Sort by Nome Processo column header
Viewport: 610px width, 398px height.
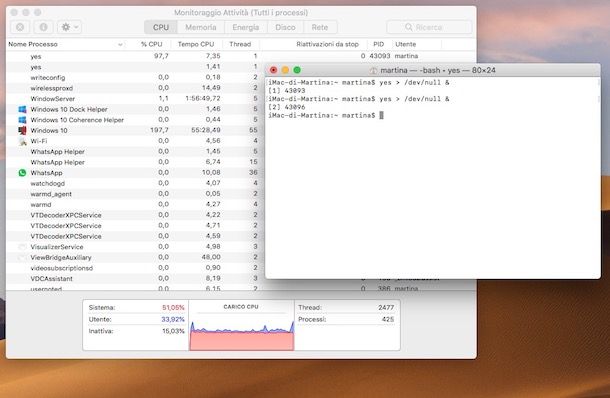pyautogui.click(x=33, y=44)
